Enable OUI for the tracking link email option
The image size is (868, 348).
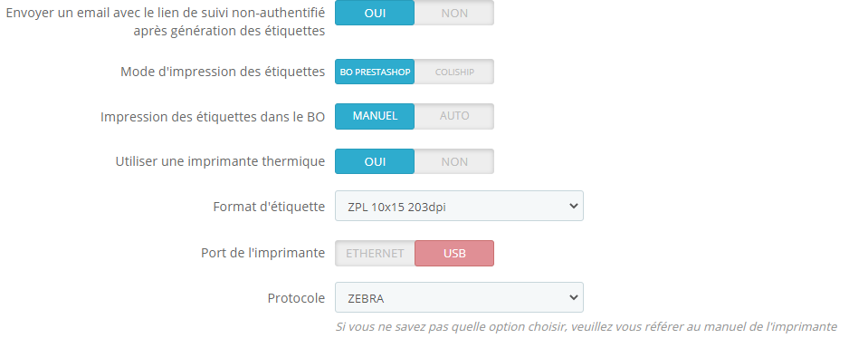(375, 13)
